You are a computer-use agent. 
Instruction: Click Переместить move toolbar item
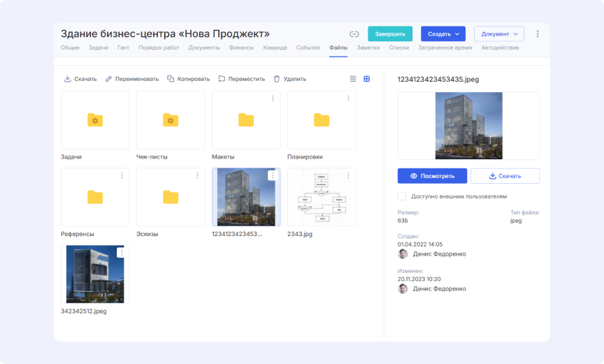(x=242, y=79)
